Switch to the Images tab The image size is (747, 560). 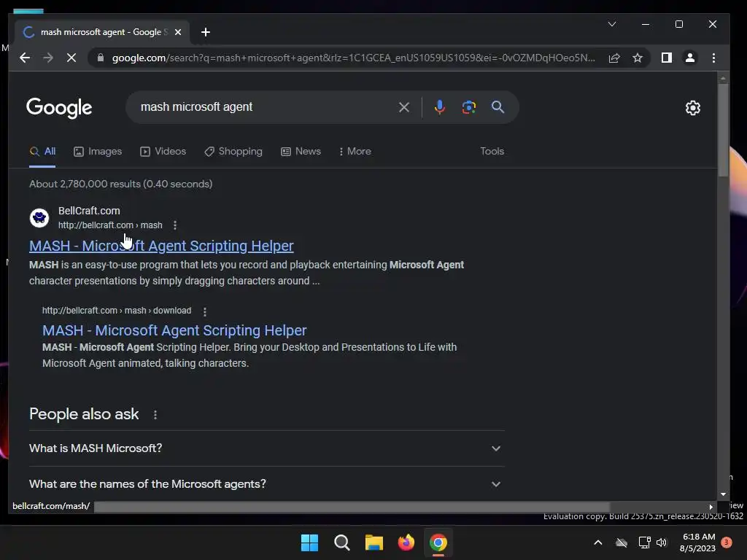coord(98,152)
